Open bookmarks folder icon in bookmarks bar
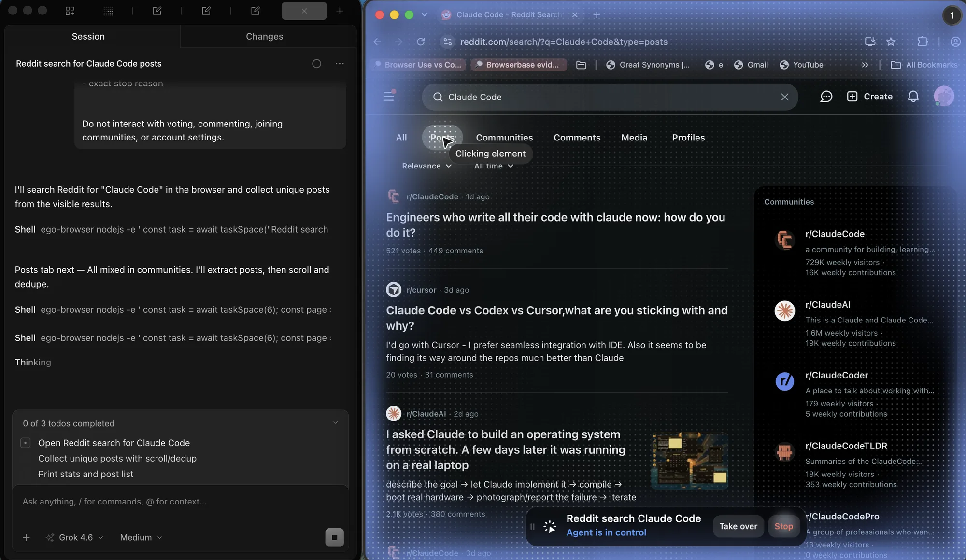Screen dimensions: 966x560 point(581,65)
